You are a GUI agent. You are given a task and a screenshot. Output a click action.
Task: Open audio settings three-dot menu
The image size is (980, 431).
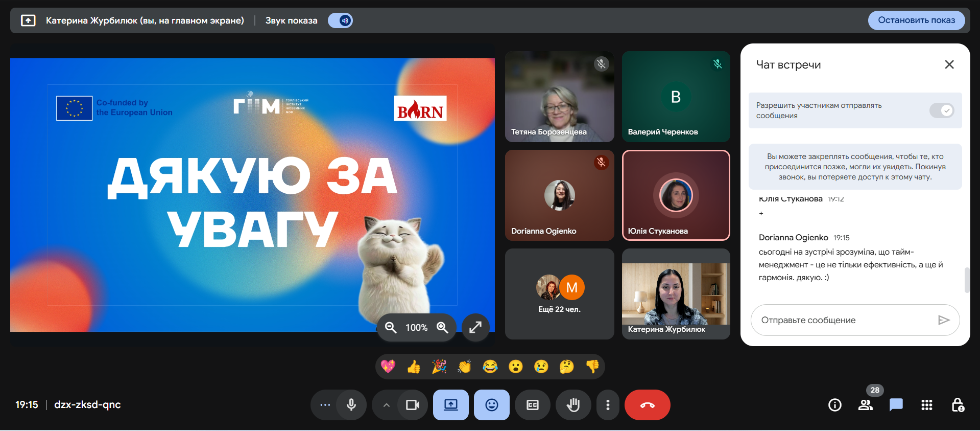tap(325, 405)
